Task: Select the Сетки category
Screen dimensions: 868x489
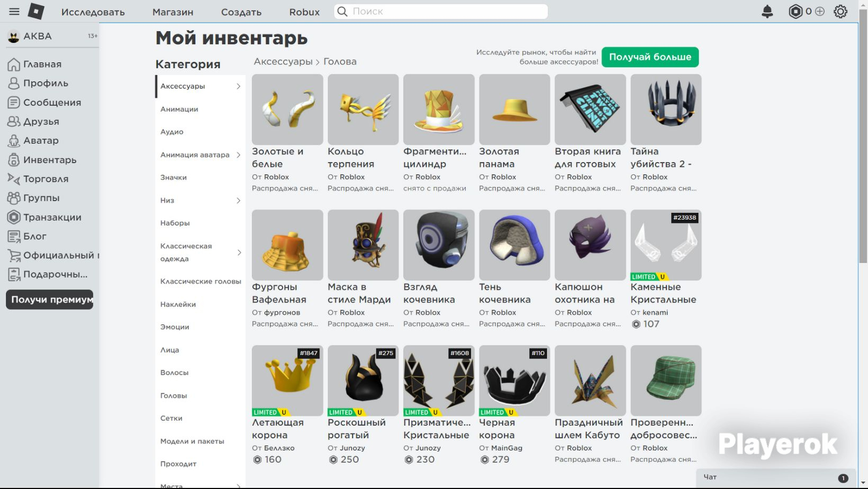Action: pyautogui.click(x=171, y=418)
